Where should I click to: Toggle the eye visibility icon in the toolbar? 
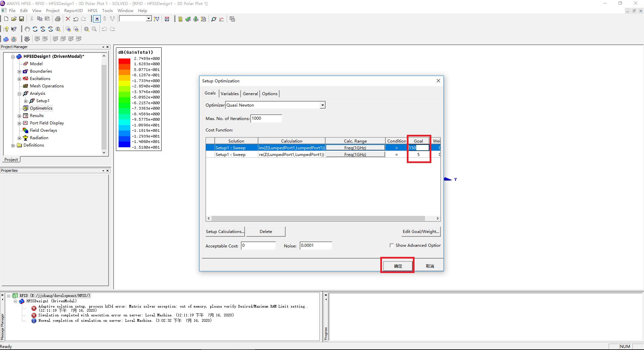27,39
